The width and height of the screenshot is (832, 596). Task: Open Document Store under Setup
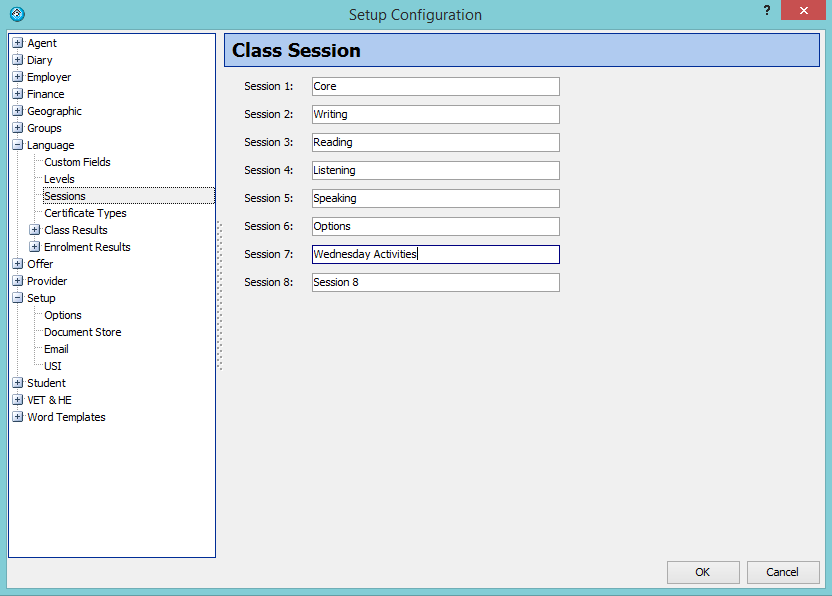pyautogui.click(x=82, y=332)
